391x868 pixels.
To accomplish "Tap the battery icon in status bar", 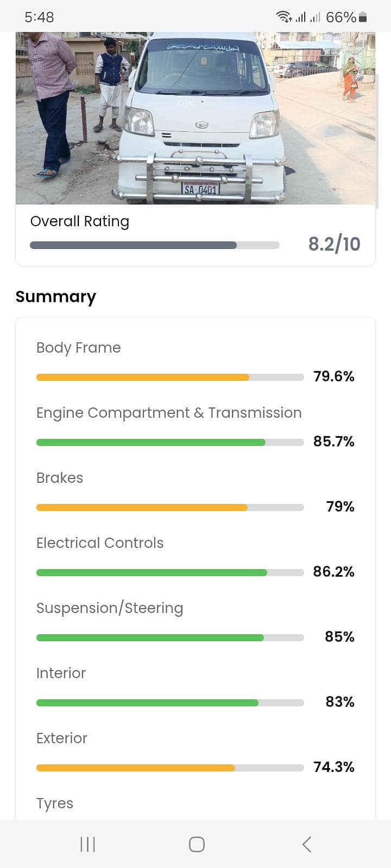I will [x=363, y=17].
